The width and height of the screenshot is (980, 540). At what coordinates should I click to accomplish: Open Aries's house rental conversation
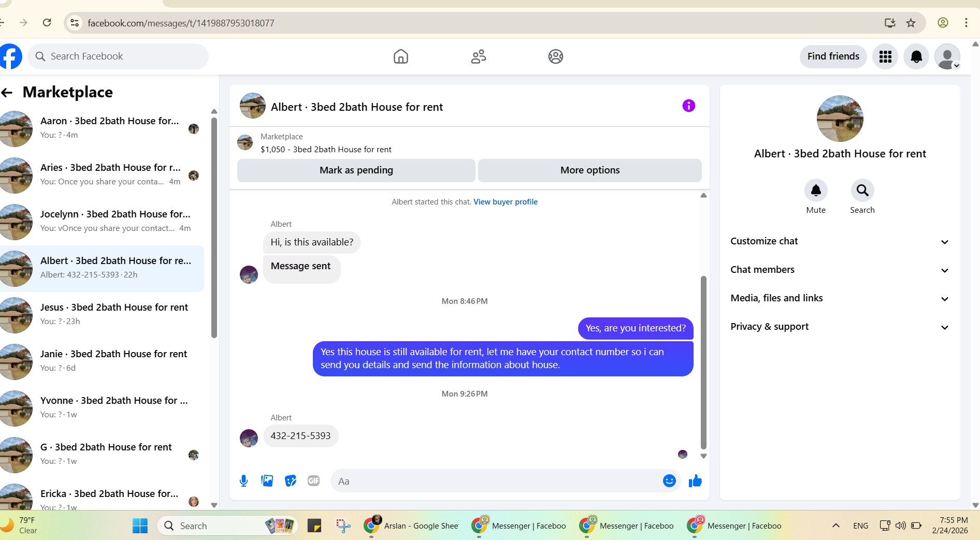click(x=102, y=175)
